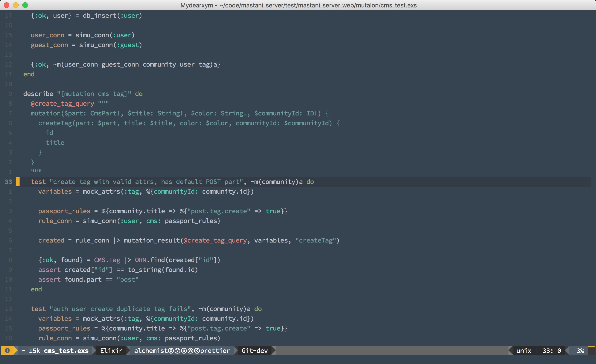The height and width of the screenshot is (364, 596).
Task: Click the circled W minor-mode icon
Action: pyautogui.click(x=191, y=351)
